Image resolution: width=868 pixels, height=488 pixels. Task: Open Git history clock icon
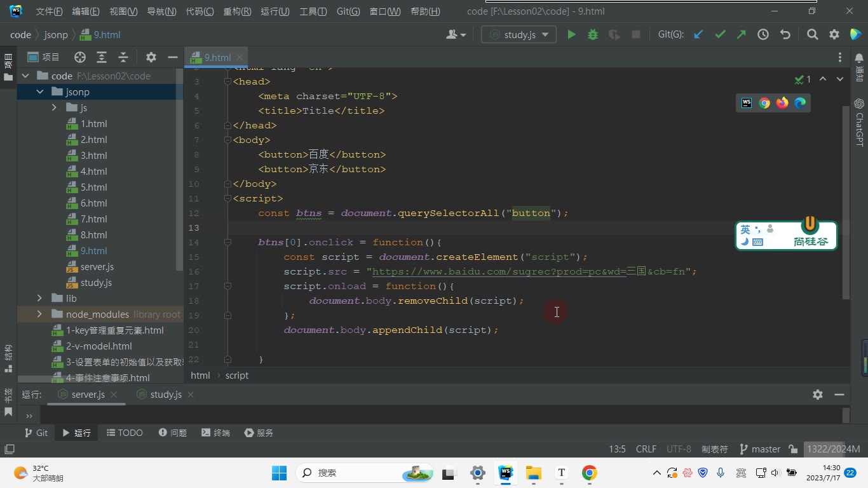763,35
